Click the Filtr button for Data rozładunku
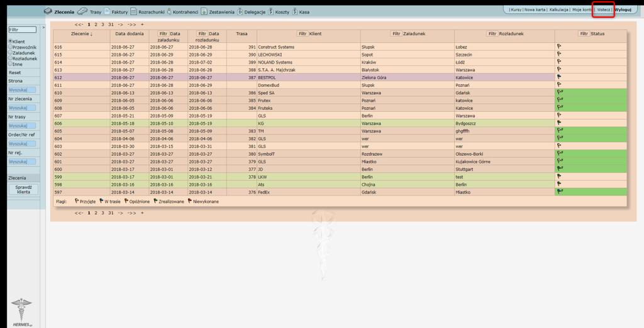The width and height of the screenshot is (644, 328). (202, 34)
